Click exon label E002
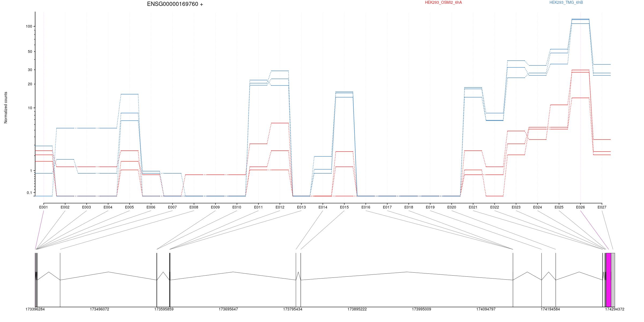644x322 pixels. point(65,207)
